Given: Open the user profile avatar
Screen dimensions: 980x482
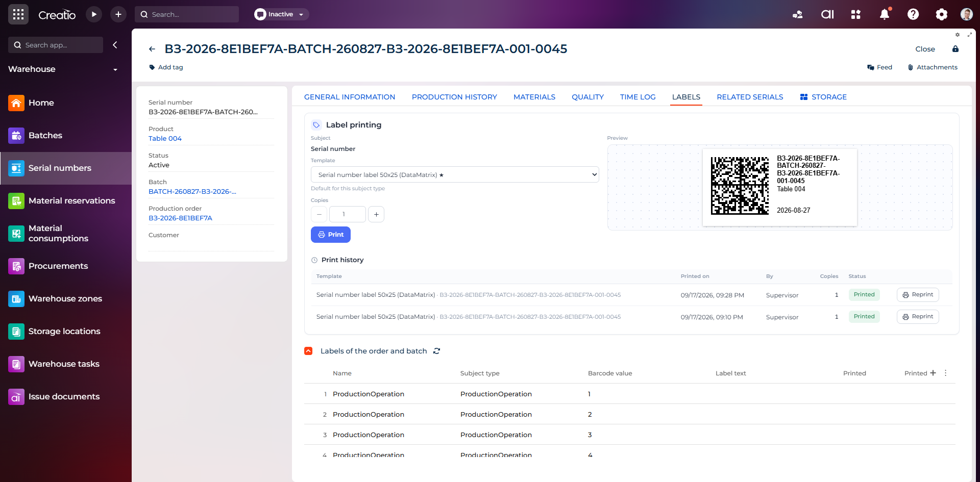Looking at the screenshot, I should [966, 14].
